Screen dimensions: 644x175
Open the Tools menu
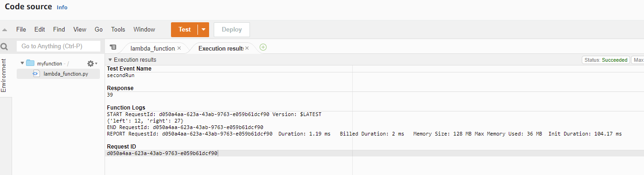pos(118,29)
